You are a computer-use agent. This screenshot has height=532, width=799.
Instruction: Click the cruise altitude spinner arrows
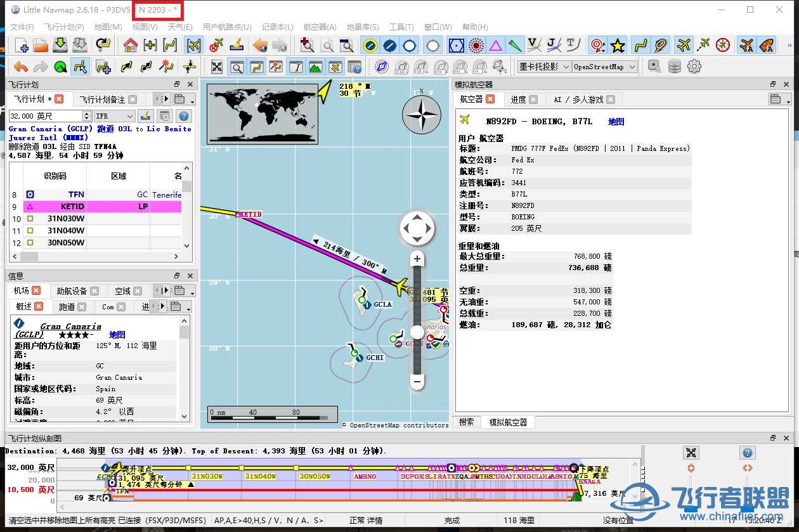[x=87, y=116]
